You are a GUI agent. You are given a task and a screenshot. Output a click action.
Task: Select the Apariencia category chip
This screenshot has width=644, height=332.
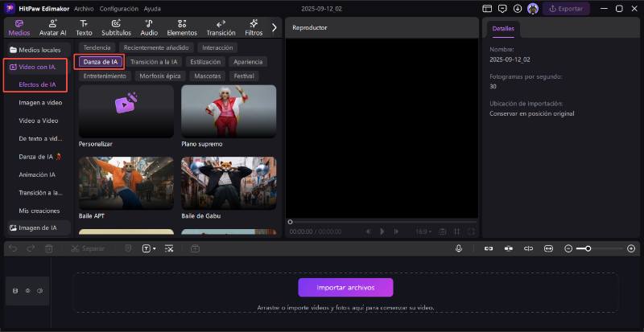click(248, 62)
